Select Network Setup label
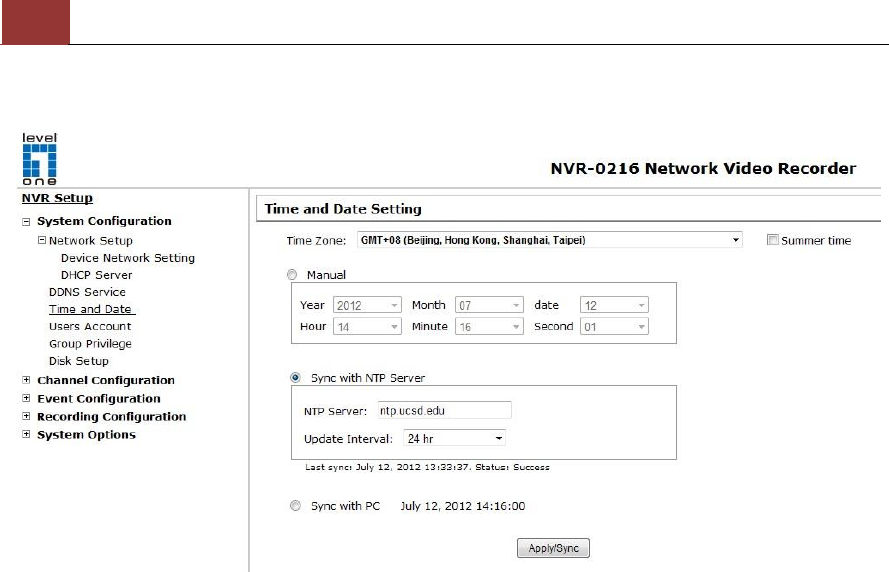Screen dimensions: 889x572 pos(91,240)
